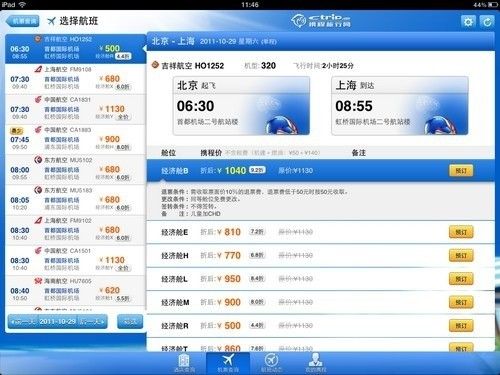Select the 07:30 上海航空 FM9108 flight
The height and width of the screenshot is (375, 500).
pos(76,79)
